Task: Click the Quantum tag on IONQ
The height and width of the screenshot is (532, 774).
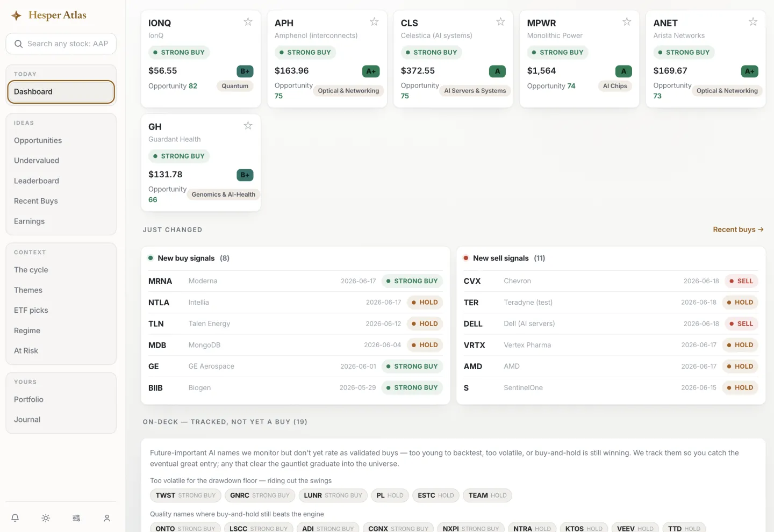Action: tap(235, 86)
